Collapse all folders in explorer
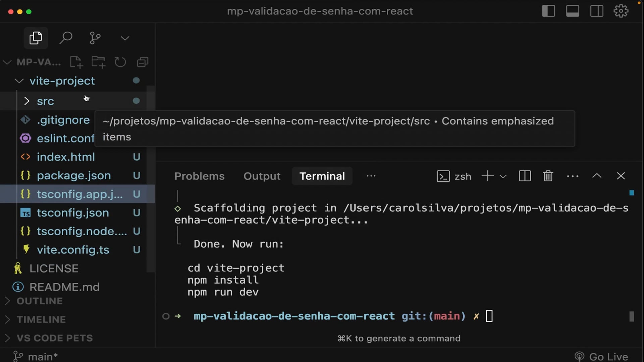Image resolution: width=644 pixels, height=362 pixels. (x=143, y=62)
